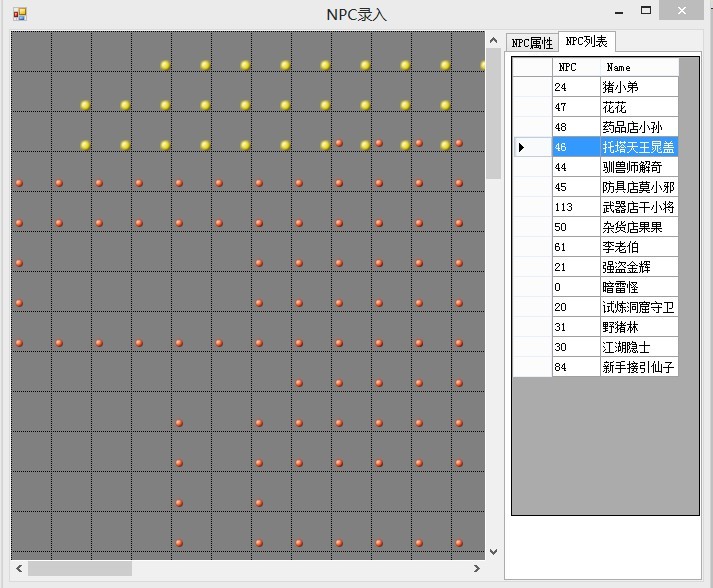Sort list by Name column header
The width and height of the screenshot is (713, 588).
click(639, 67)
